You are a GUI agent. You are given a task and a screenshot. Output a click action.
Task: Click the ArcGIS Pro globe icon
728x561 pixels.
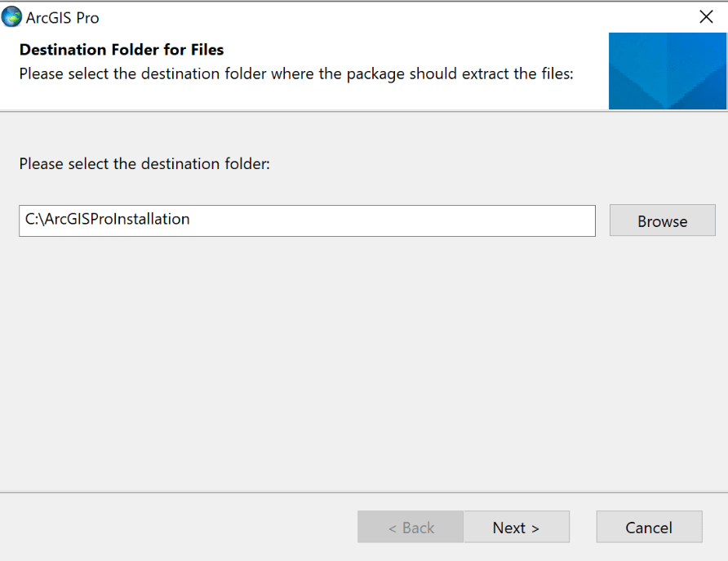(x=12, y=17)
